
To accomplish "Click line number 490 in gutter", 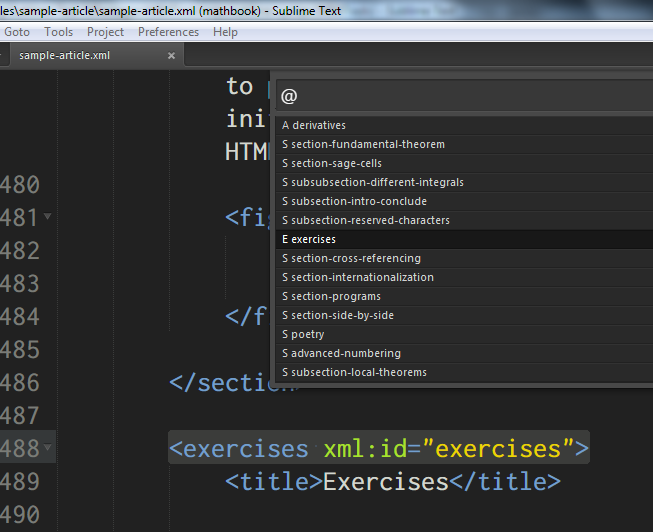I will tap(20, 515).
